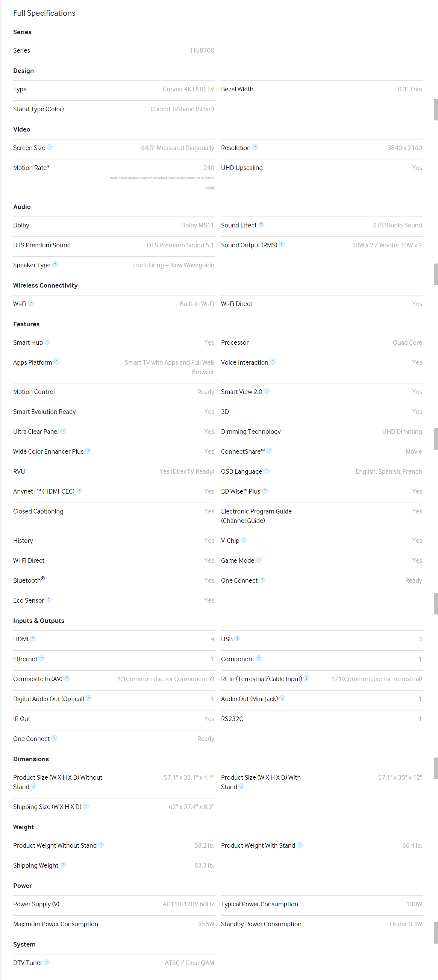Click the Full Specifications heading
This screenshot has height=980, width=438.
tap(44, 13)
